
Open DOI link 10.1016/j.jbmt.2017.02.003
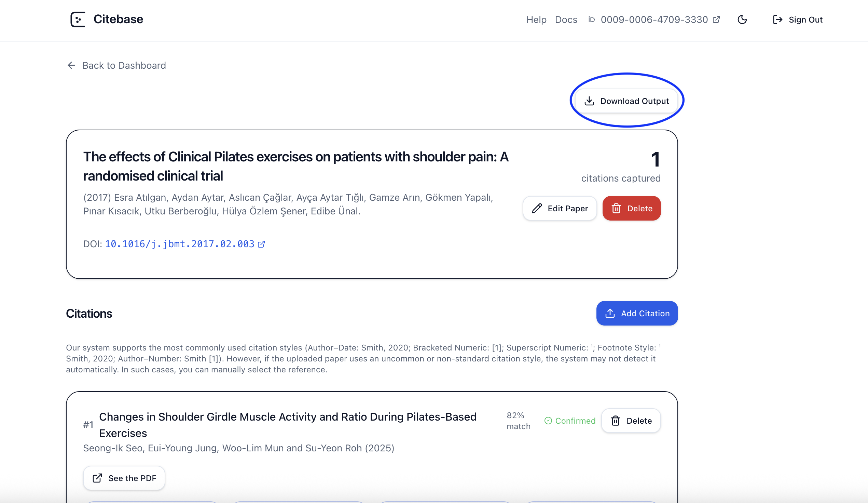click(179, 244)
